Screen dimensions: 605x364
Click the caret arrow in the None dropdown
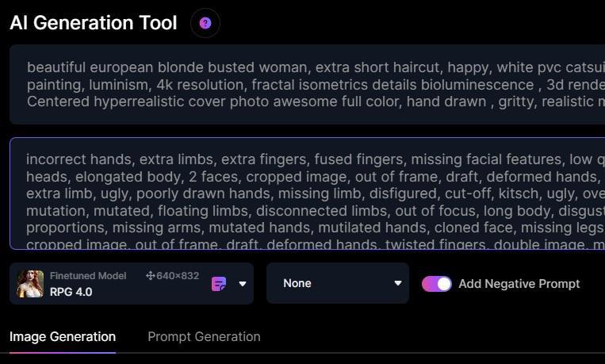tap(397, 283)
